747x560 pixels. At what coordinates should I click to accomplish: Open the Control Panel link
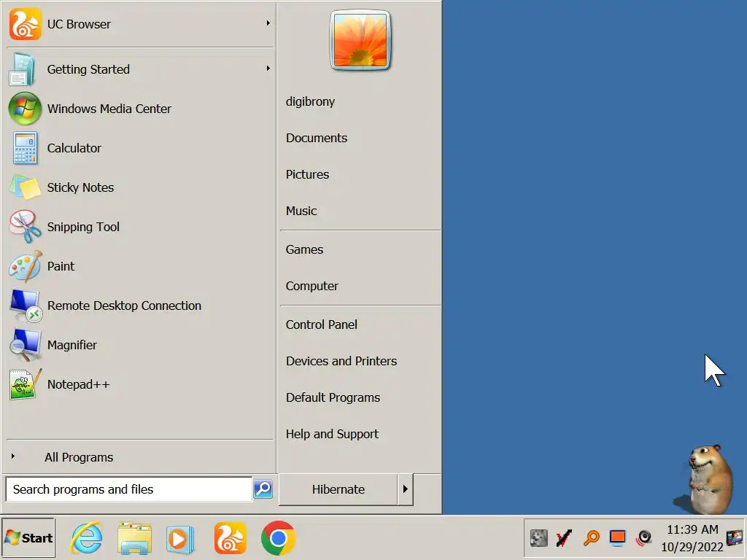[x=322, y=324]
